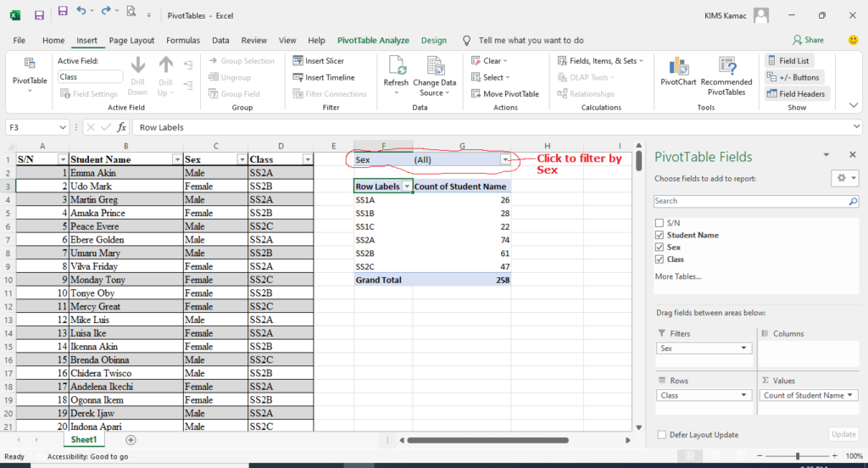The width and height of the screenshot is (868, 468).
Task: Toggle the +/- Buttons display
Action: [793, 77]
